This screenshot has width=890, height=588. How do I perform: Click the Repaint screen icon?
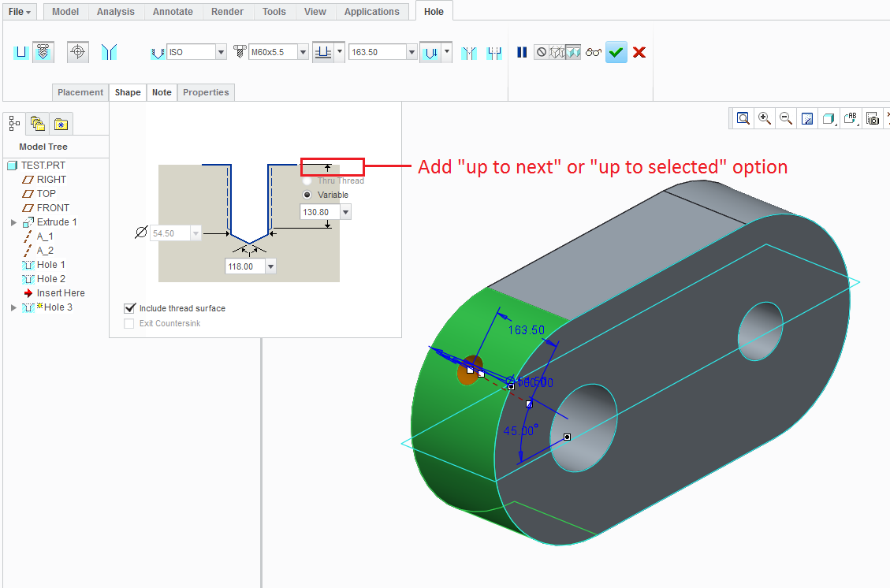tap(807, 118)
